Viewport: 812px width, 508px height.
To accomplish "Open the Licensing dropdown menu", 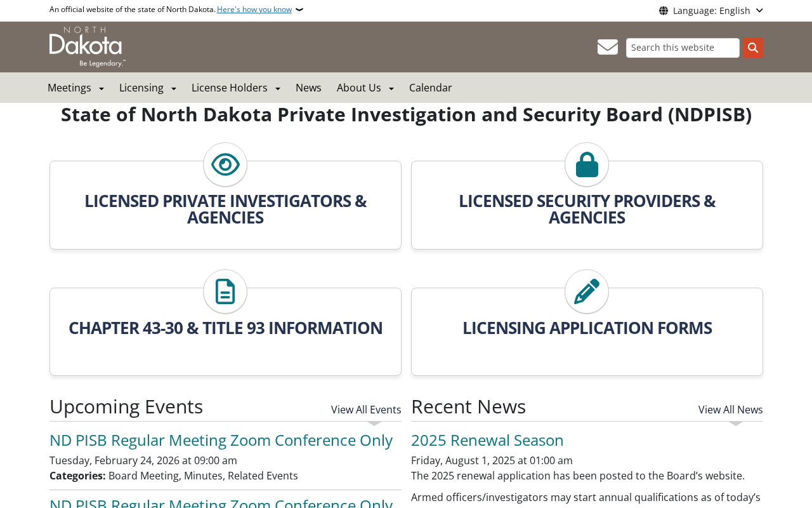I will (147, 88).
